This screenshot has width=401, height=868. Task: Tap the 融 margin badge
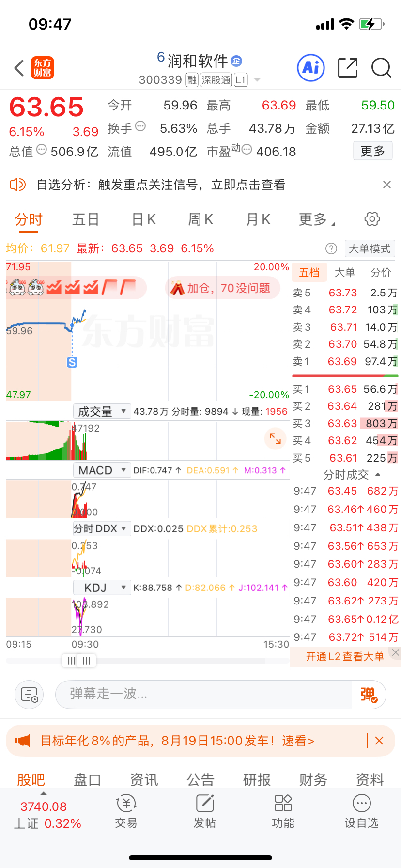192,80
